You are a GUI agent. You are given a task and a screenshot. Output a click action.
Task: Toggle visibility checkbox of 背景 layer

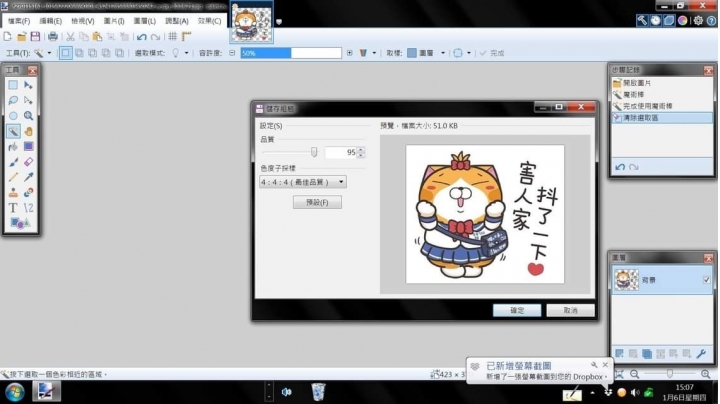point(706,280)
